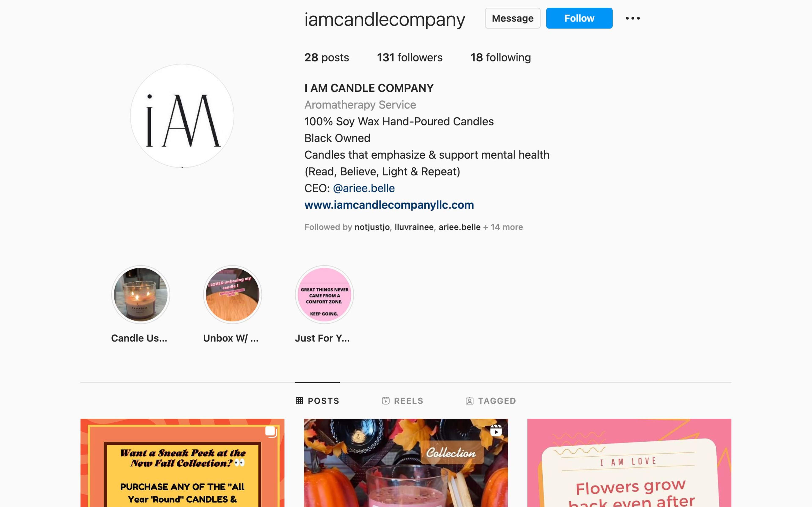
Task: Click the carousel icon on Sneak Peek post
Action: pyautogui.click(x=271, y=432)
